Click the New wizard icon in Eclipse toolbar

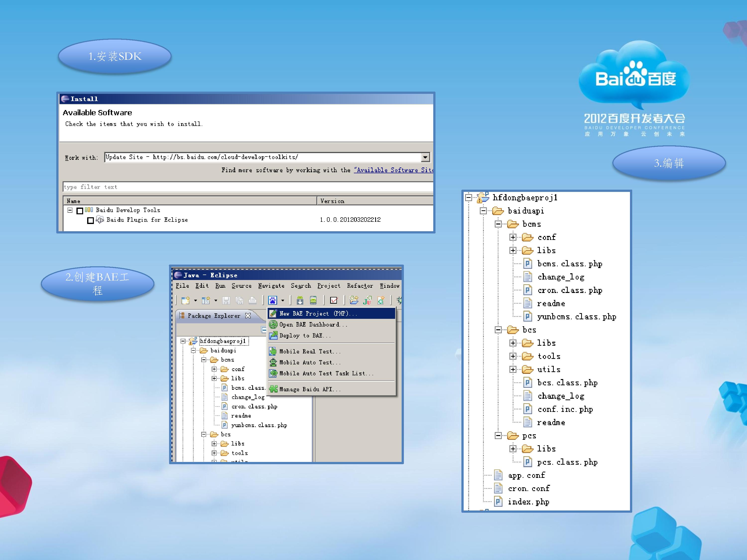(185, 300)
